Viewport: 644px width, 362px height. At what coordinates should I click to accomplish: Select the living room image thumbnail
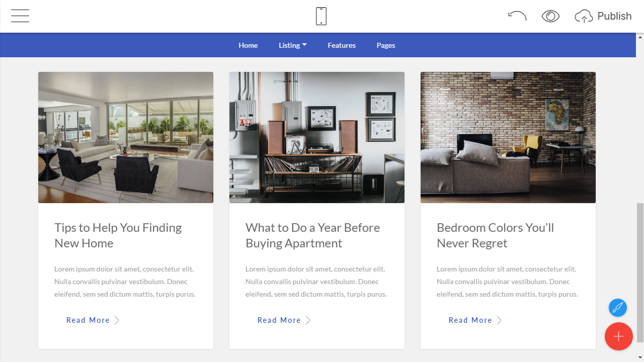(x=126, y=137)
